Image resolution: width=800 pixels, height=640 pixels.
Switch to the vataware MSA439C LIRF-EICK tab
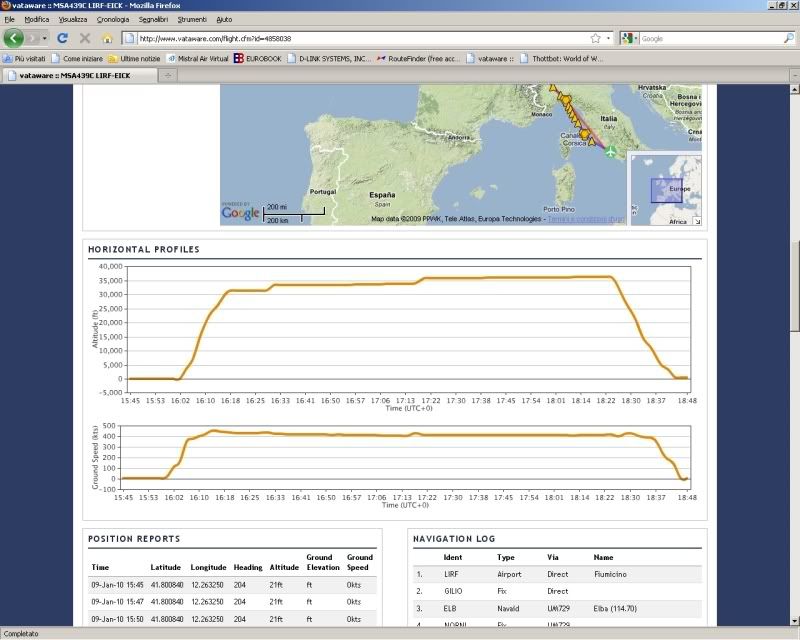point(79,76)
